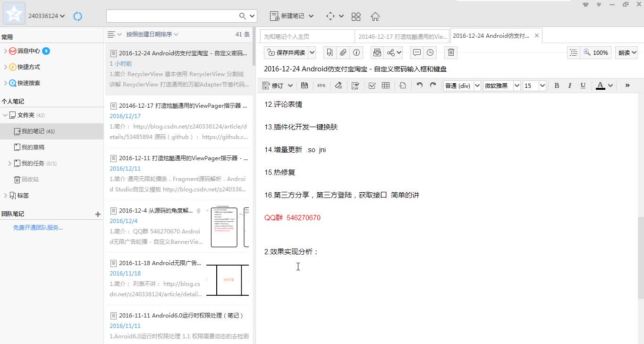
Task: Delete the note with trash icon
Action: point(451,52)
